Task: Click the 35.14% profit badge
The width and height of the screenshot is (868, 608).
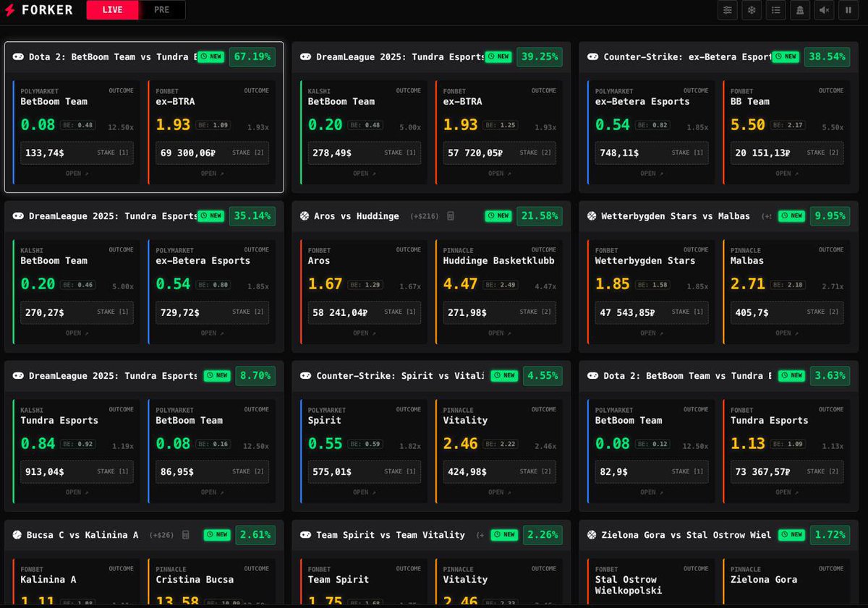Action: pos(252,215)
